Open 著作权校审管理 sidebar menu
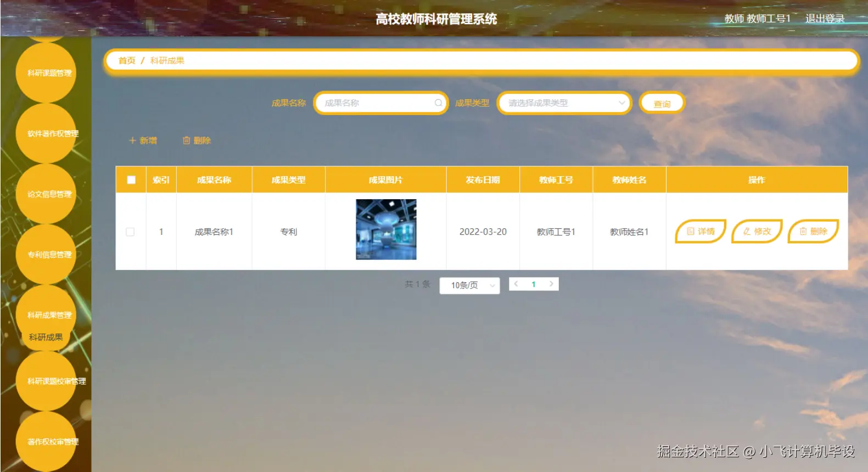Screen dimensions: 868x472 click(47, 441)
